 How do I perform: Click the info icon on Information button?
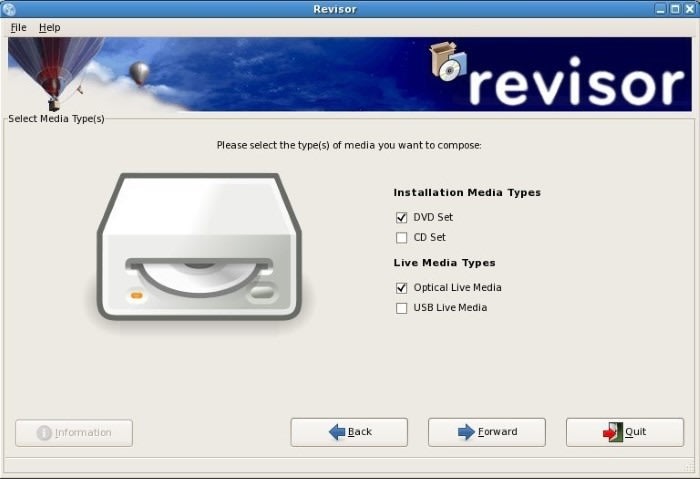coord(44,433)
